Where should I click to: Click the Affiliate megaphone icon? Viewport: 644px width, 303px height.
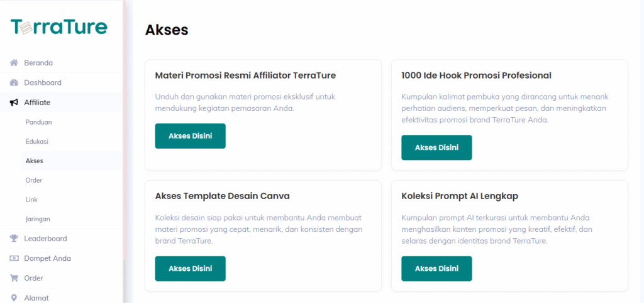[14, 103]
